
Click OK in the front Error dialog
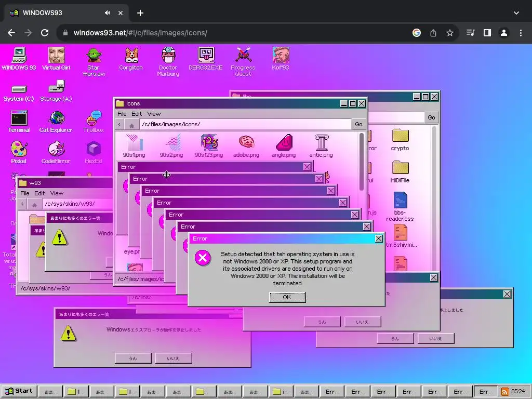[x=287, y=297]
